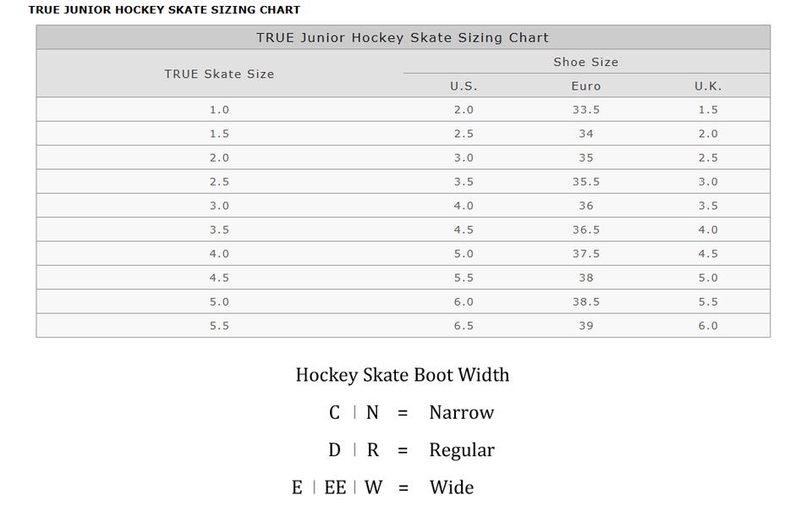Click the Euro 33.5 cell
This screenshot has height=523, width=812.
(585, 110)
